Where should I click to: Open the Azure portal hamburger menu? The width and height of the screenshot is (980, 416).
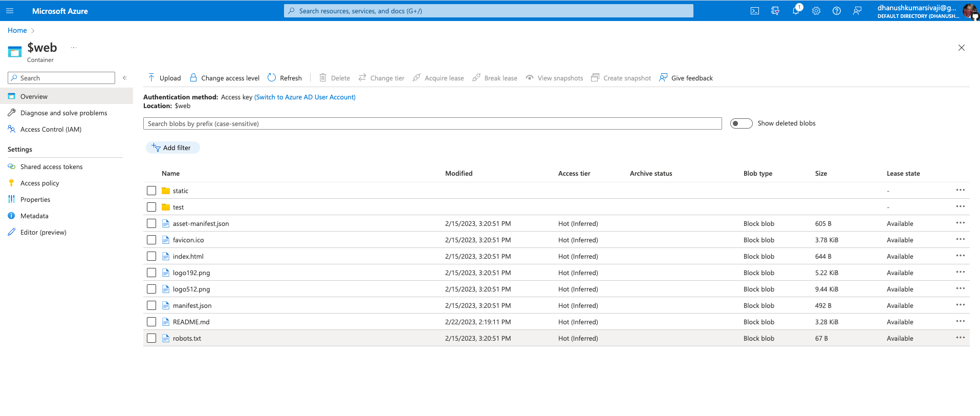coord(10,11)
